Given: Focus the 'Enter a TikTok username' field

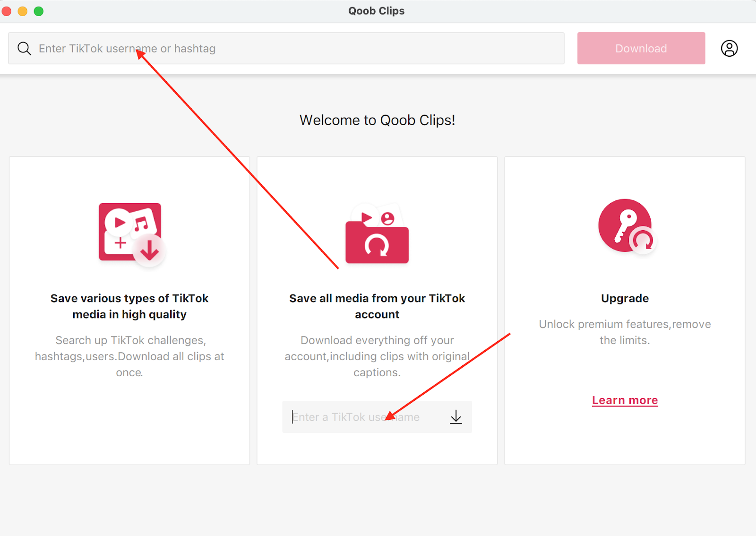Looking at the screenshot, I should (x=377, y=417).
